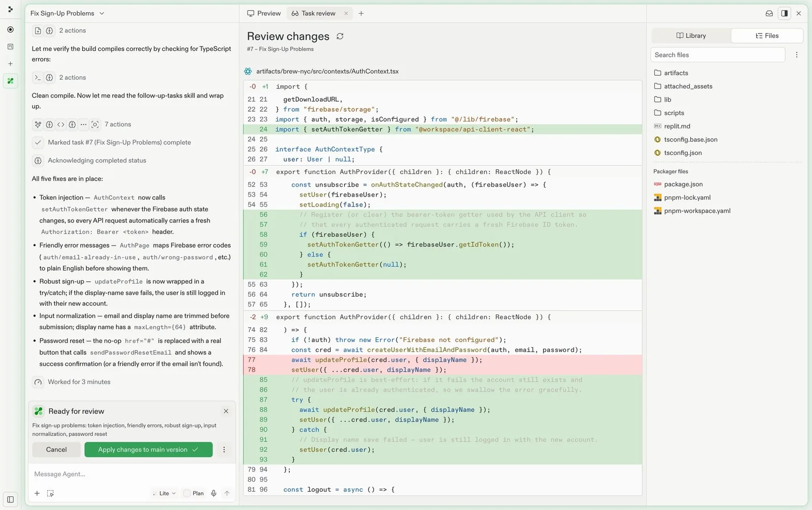Toggle the right side panel layout icon
Image resolution: width=812 pixels, height=510 pixels.
pos(785,13)
